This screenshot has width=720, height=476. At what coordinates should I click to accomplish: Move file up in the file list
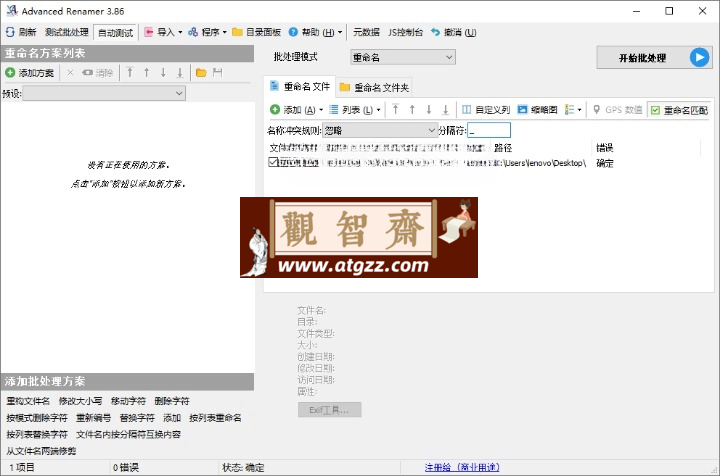pyautogui.click(x=412, y=109)
